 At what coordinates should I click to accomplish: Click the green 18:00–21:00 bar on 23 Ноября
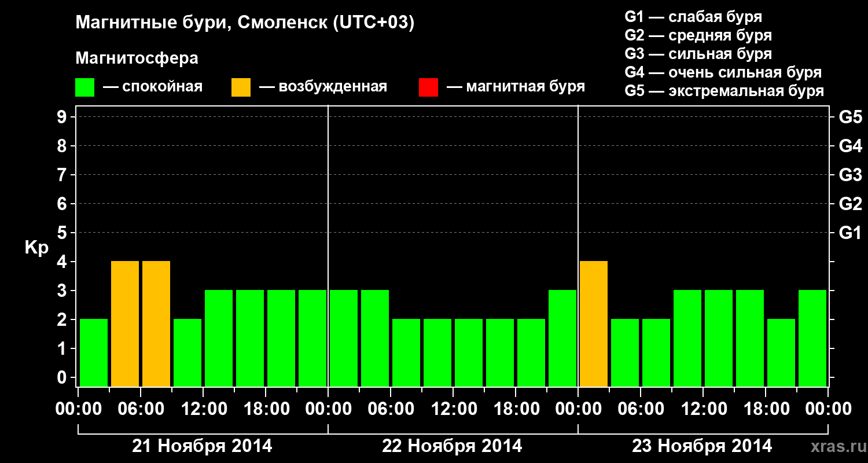tap(781, 352)
